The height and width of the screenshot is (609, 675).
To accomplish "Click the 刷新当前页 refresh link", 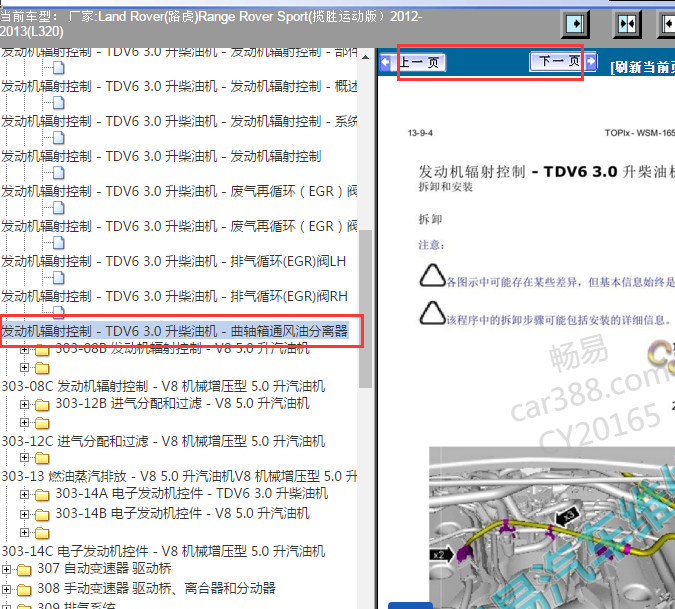I will pos(642,67).
